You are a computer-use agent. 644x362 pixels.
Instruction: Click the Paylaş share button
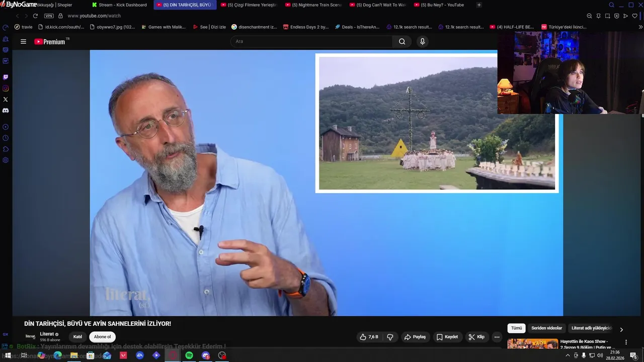click(415, 337)
